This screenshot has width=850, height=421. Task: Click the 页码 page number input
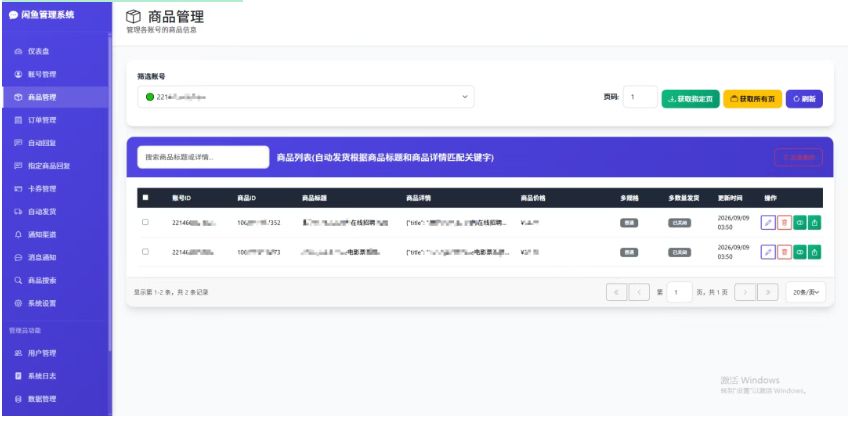click(x=640, y=98)
